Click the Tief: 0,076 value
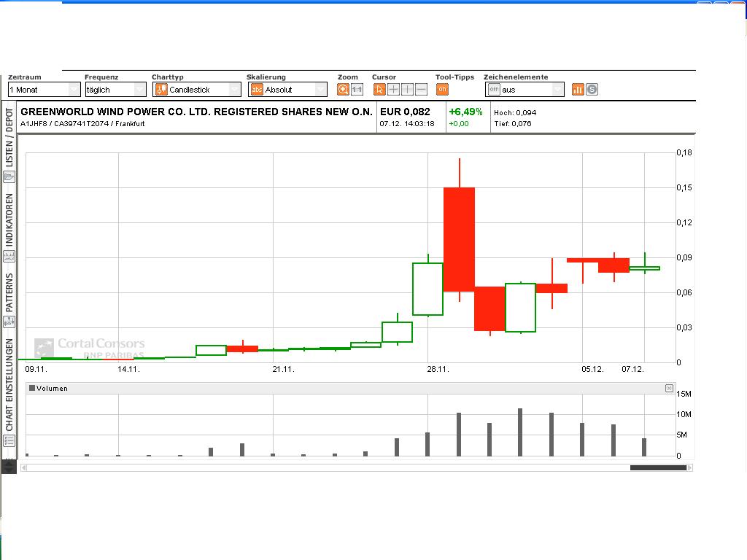The width and height of the screenshot is (747, 560). tap(513, 124)
